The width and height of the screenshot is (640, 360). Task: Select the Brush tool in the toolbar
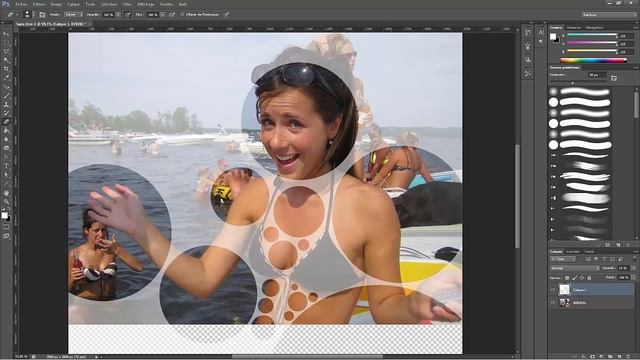[6, 96]
